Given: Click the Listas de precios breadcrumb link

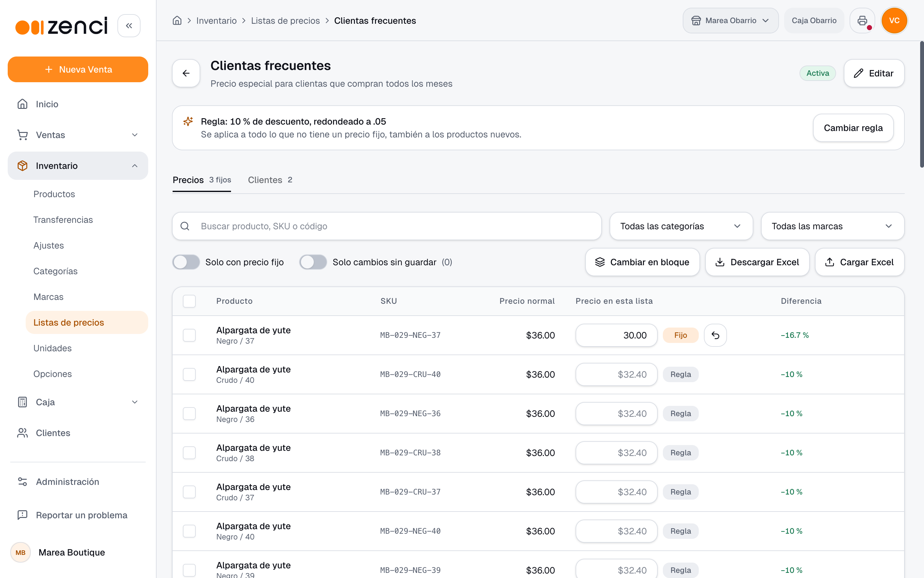Looking at the screenshot, I should pyautogui.click(x=285, y=21).
